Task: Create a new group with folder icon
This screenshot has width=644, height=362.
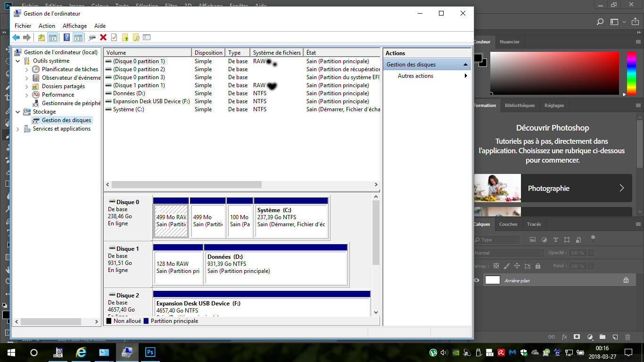Action: 603,337
